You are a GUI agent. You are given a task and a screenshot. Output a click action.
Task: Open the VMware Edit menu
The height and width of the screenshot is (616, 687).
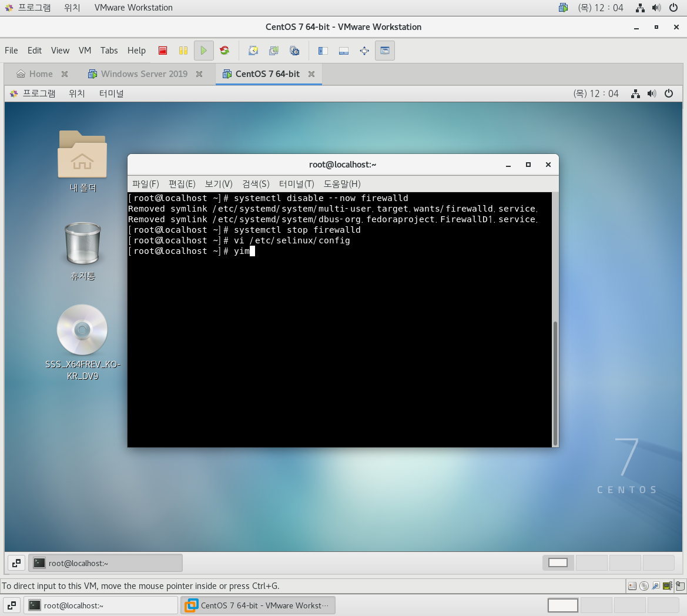35,51
